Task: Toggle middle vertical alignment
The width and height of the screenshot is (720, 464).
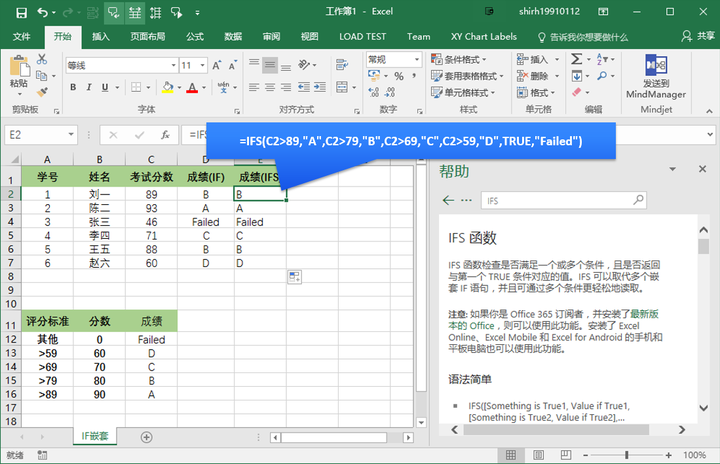Action: coord(270,65)
